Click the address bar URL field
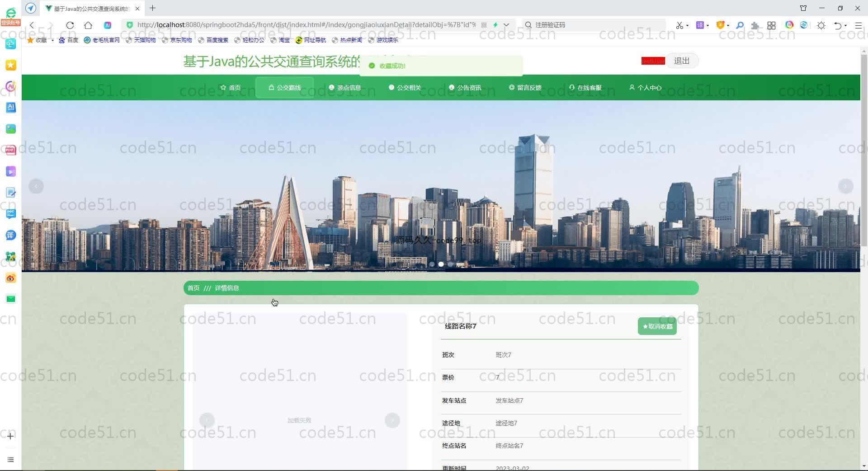Screen dimensions: 868x471 [x=307, y=25]
